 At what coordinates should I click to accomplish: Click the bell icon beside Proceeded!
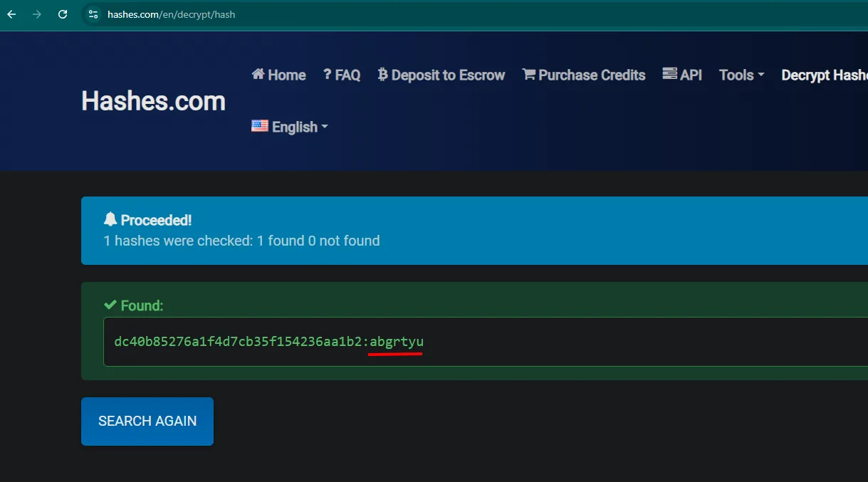point(110,220)
